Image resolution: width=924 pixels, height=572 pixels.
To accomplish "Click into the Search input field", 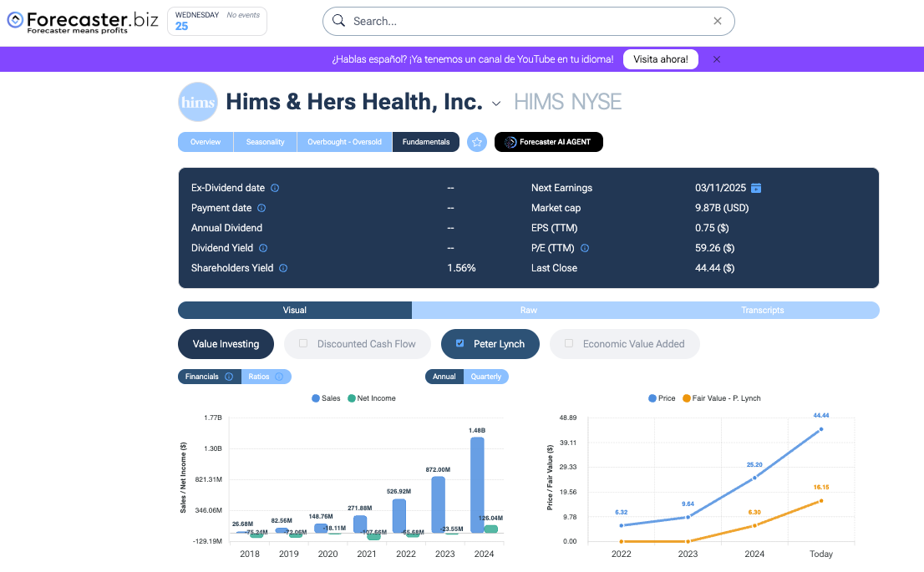I will coord(527,21).
